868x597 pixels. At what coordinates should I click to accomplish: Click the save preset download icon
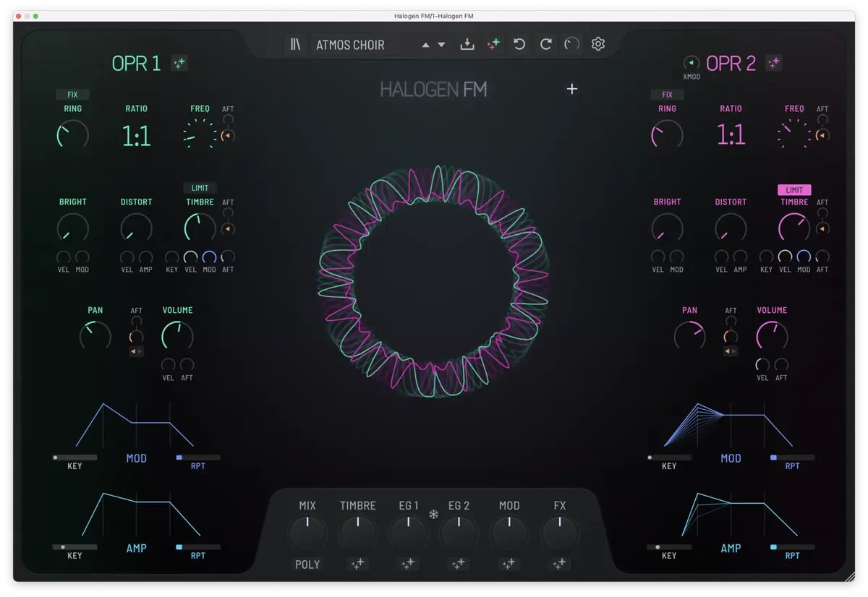467,45
